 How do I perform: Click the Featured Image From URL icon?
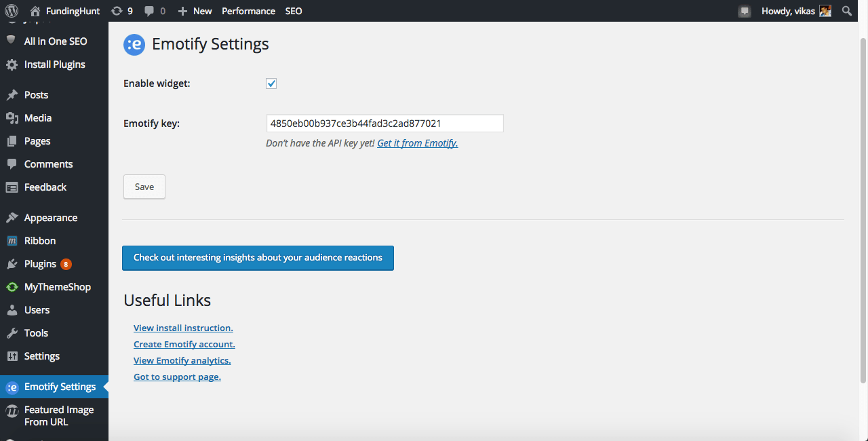12,410
